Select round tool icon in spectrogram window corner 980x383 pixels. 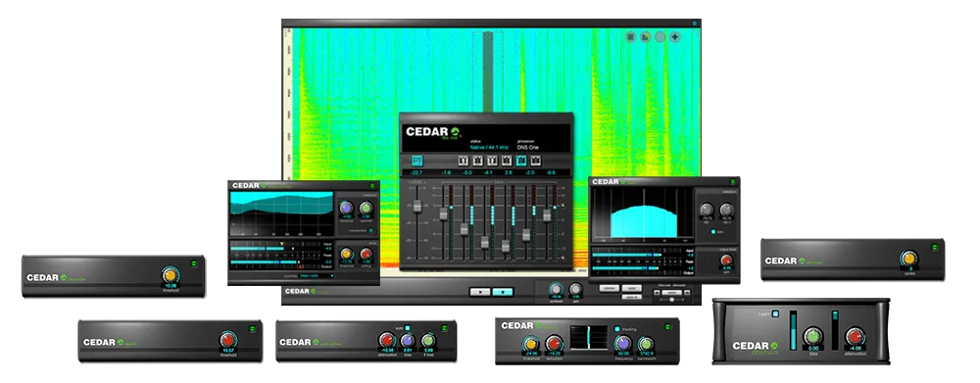click(x=661, y=37)
